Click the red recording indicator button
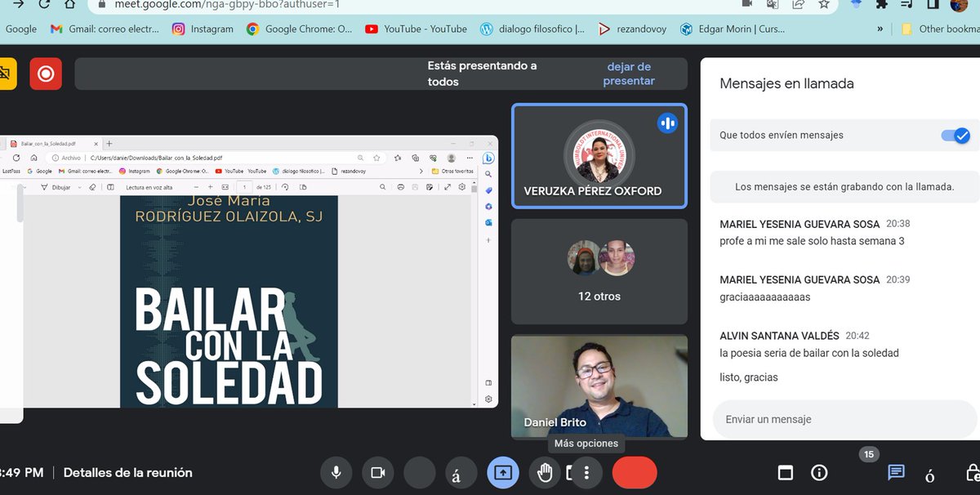 [x=46, y=74]
